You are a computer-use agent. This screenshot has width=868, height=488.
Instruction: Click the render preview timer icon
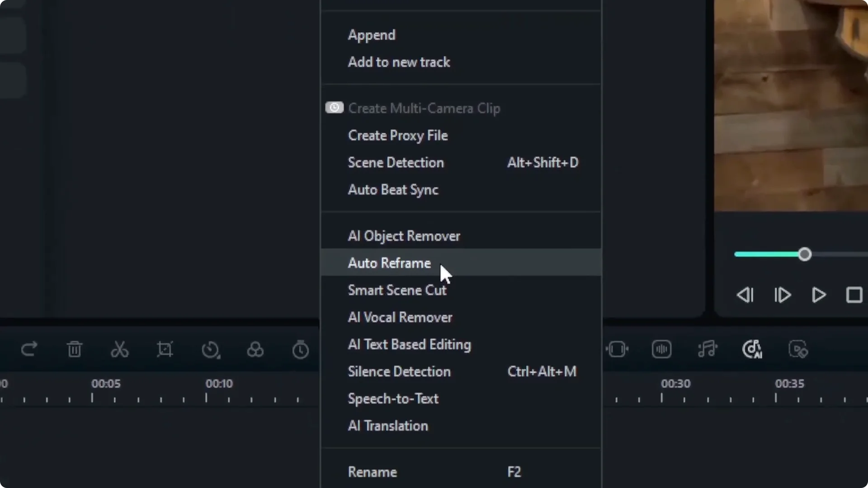coord(300,349)
